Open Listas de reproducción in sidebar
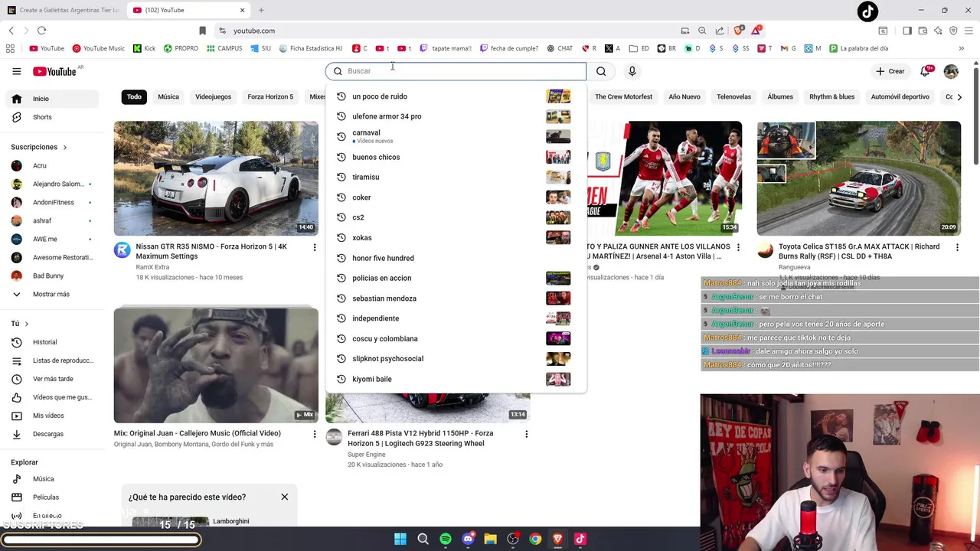980x551 pixels. pos(51,360)
